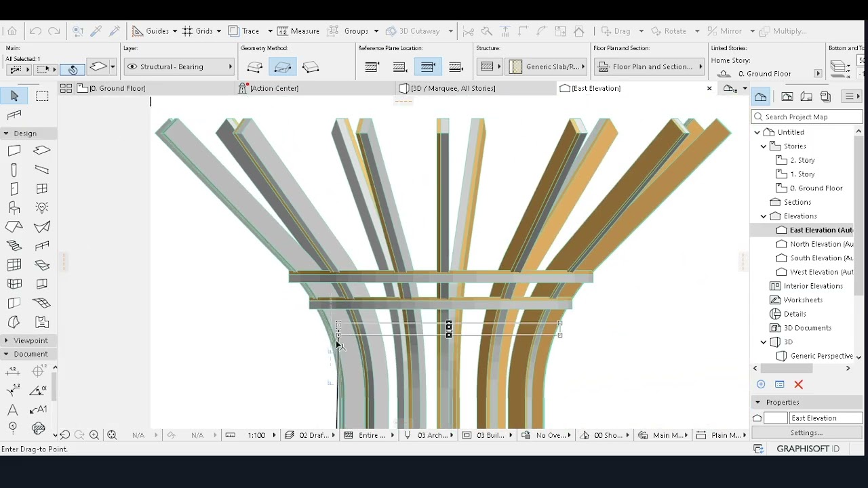Open the Home Story 0. Ground Floor arrow
This screenshot has height=488, width=868.
coord(818,74)
